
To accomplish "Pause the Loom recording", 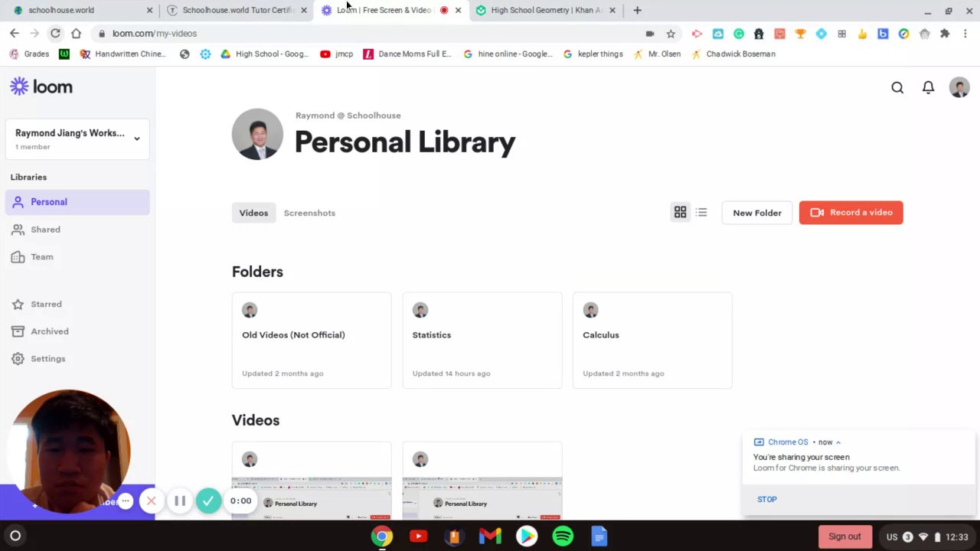I will (x=180, y=501).
